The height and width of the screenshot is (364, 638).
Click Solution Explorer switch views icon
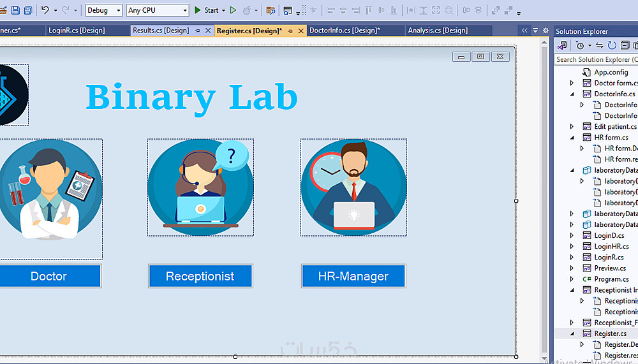coord(562,45)
